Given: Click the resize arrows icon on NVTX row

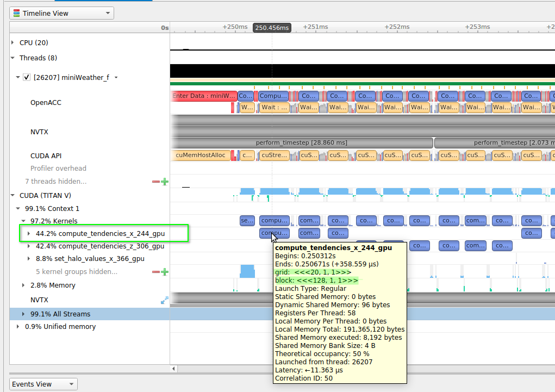Looking at the screenshot, I should click(165, 300).
